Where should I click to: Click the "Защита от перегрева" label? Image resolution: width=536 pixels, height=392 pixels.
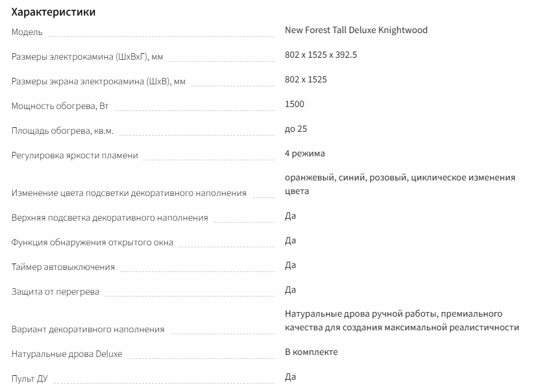click(x=56, y=291)
